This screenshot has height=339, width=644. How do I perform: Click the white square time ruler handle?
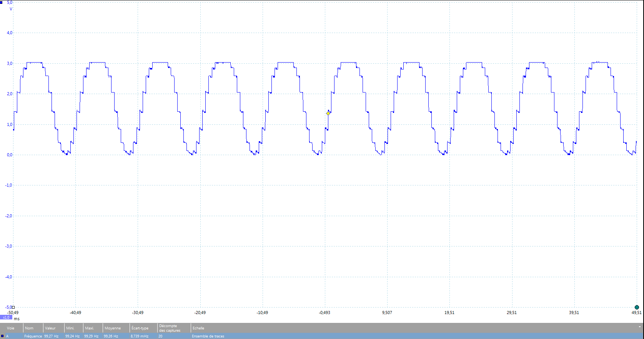[13, 307]
